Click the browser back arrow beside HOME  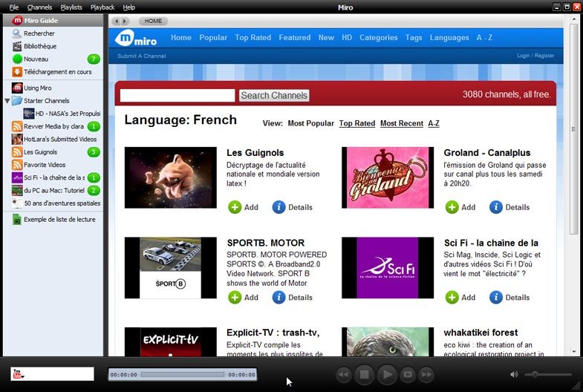point(116,22)
